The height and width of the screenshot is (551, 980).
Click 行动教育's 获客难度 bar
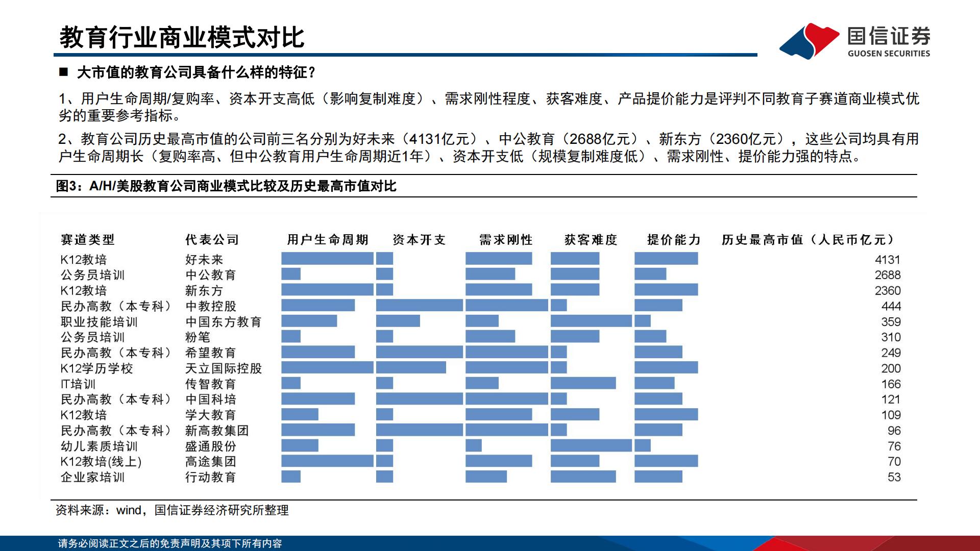click(x=583, y=477)
